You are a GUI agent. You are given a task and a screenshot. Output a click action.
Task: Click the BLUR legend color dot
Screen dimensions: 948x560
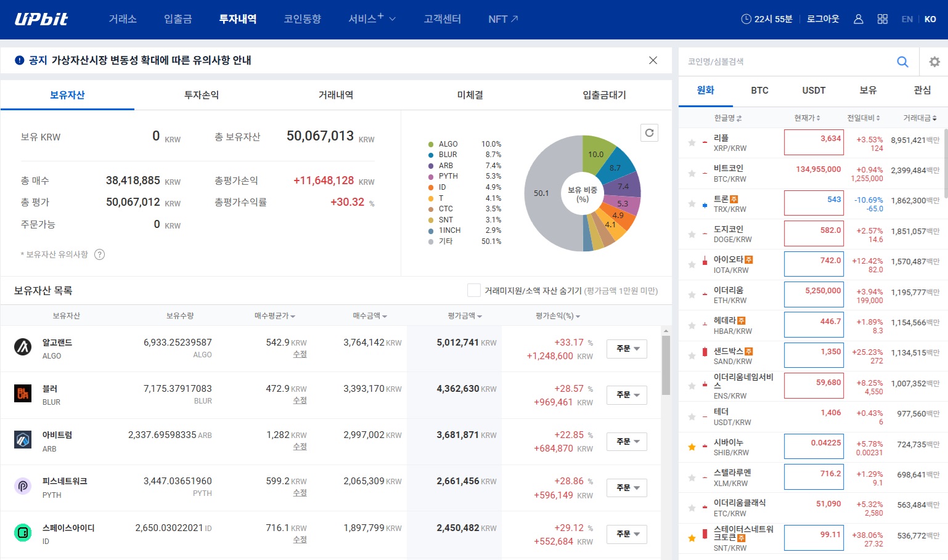[x=431, y=155]
